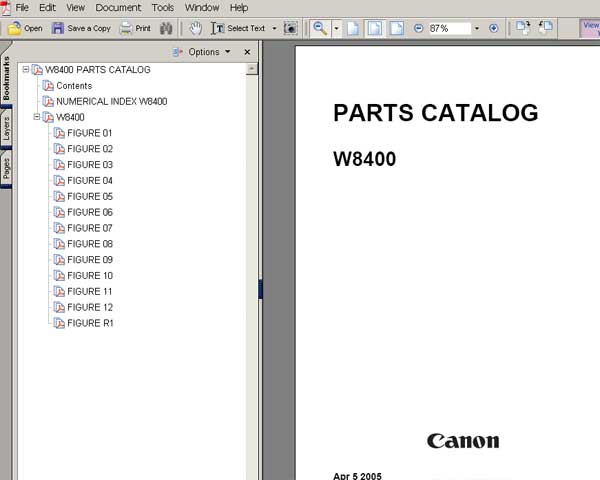Click the Adobe PDF icon beside File menu
Screen dimensions: 600x480
[x=5, y=8]
